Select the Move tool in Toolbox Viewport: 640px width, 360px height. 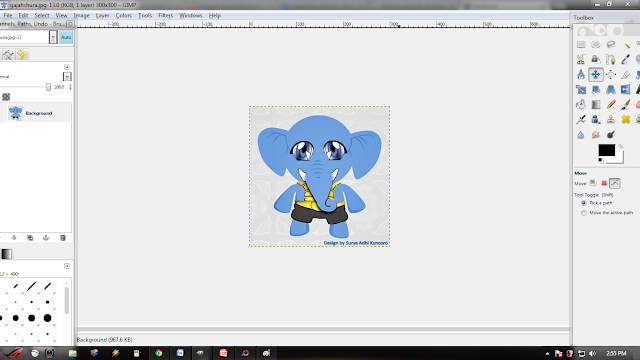coord(596,75)
